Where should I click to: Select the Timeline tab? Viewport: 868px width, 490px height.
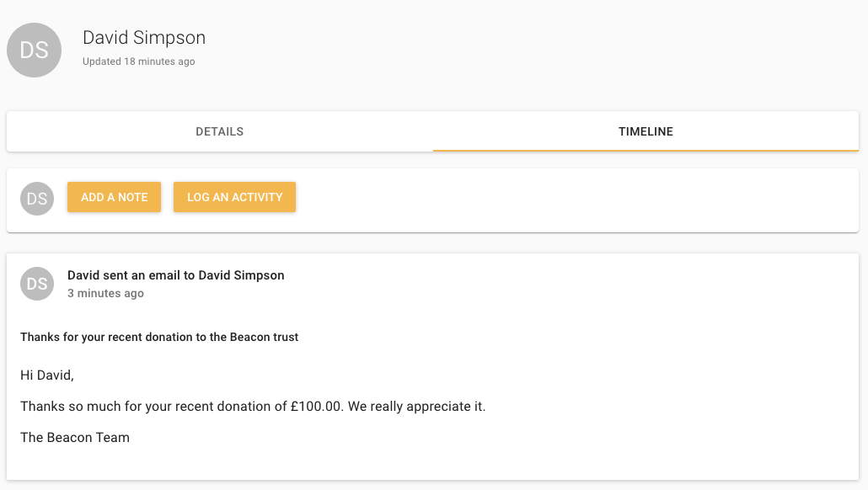coord(646,131)
